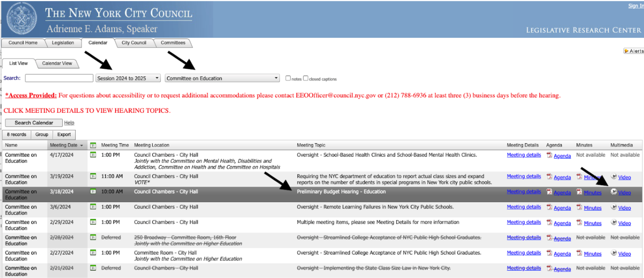Viewport: 644px width, 278px height.
Task: Click into the Search text field
Action: (59, 78)
